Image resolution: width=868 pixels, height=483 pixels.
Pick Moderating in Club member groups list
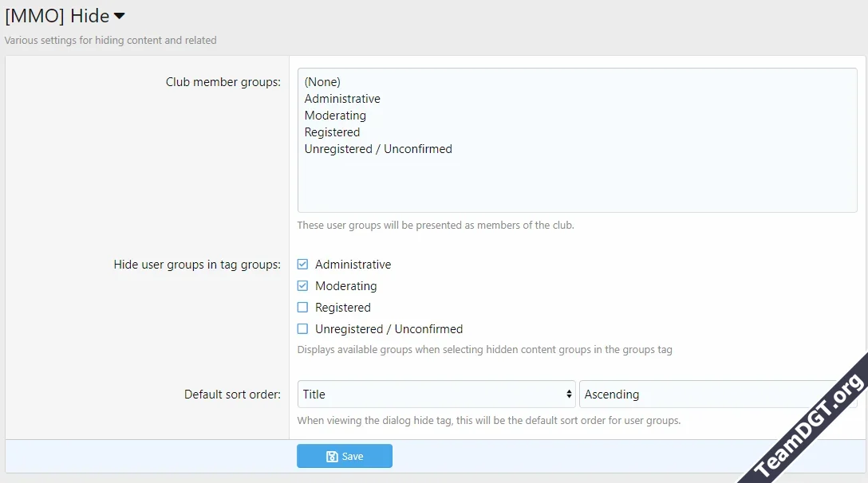click(335, 116)
